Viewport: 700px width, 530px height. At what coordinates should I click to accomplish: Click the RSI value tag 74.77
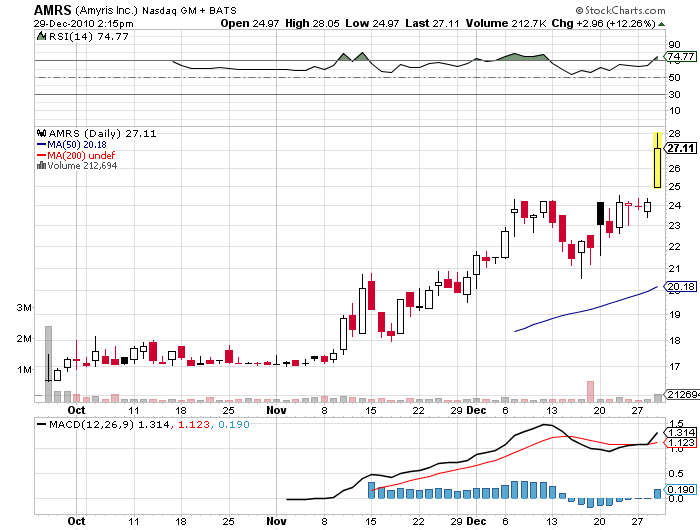680,56
